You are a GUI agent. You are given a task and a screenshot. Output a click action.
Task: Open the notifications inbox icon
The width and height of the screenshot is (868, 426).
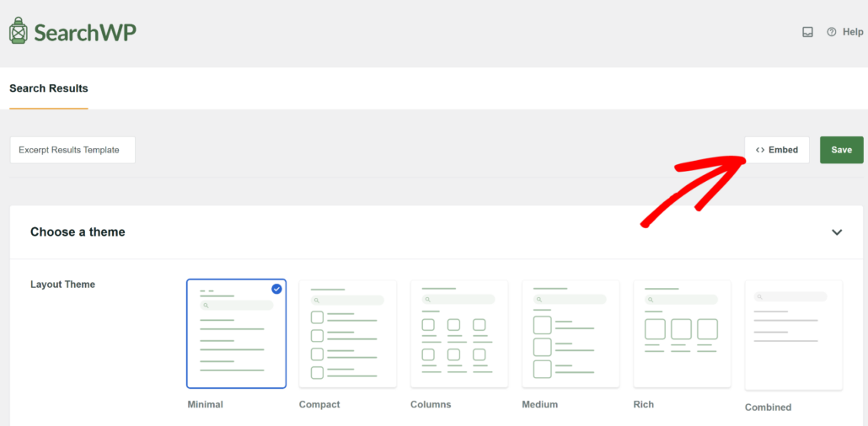click(807, 32)
